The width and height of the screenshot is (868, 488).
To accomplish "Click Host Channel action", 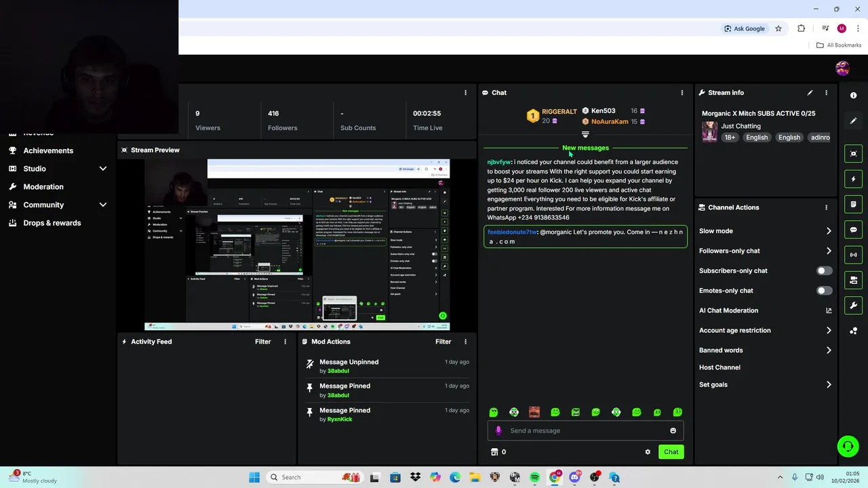I will (719, 367).
